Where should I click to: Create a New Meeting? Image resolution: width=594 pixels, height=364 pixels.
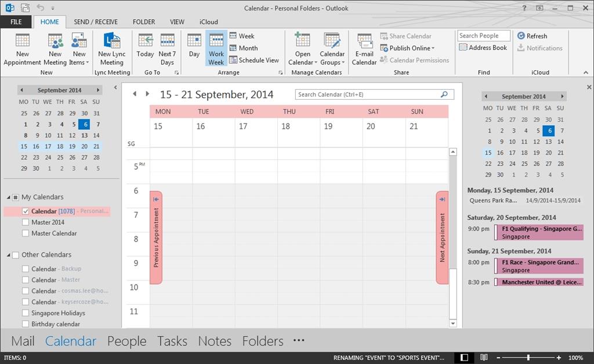pyautogui.click(x=55, y=49)
